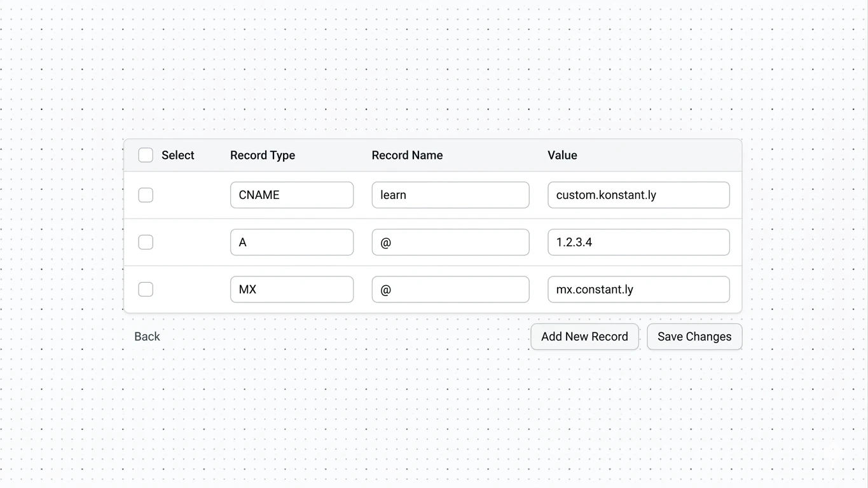Click the value field containing 1.2.3.4
Image resolution: width=868 pixels, height=488 pixels.
[638, 242]
